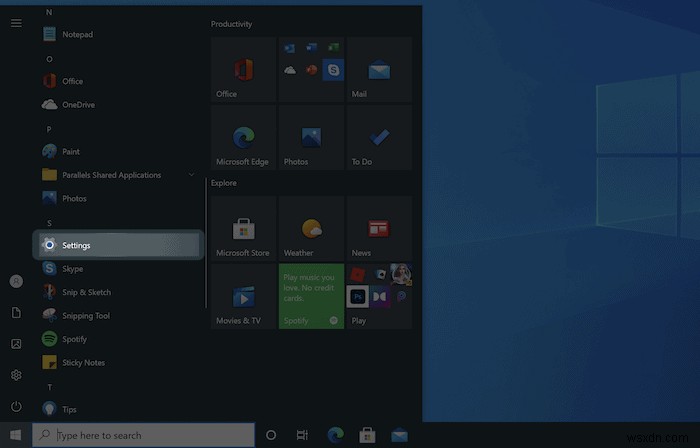The width and height of the screenshot is (700, 448).
Task: Open the Movies & TV tile
Action: point(243,296)
